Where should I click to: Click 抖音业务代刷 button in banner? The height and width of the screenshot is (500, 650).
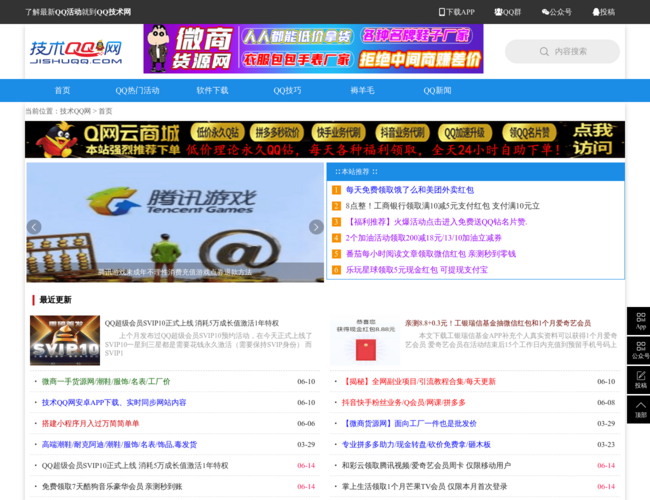point(403,133)
